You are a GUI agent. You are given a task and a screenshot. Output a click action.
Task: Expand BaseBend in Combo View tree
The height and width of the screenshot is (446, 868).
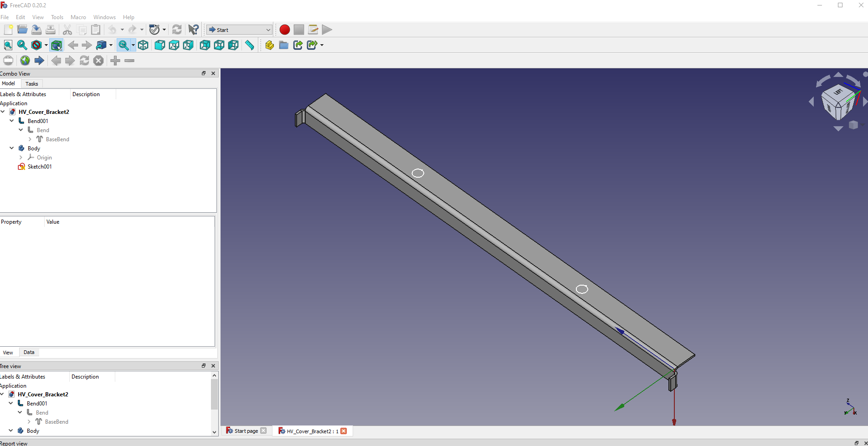coord(30,139)
